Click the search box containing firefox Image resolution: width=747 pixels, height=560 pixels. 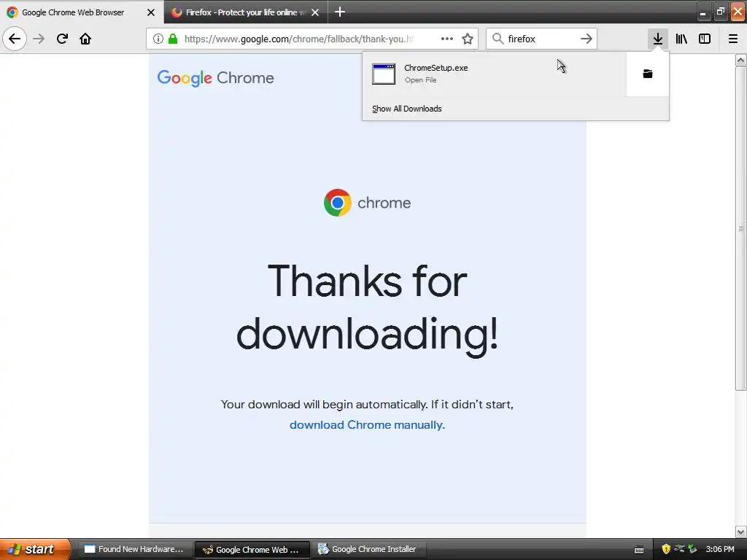coord(541,39)
